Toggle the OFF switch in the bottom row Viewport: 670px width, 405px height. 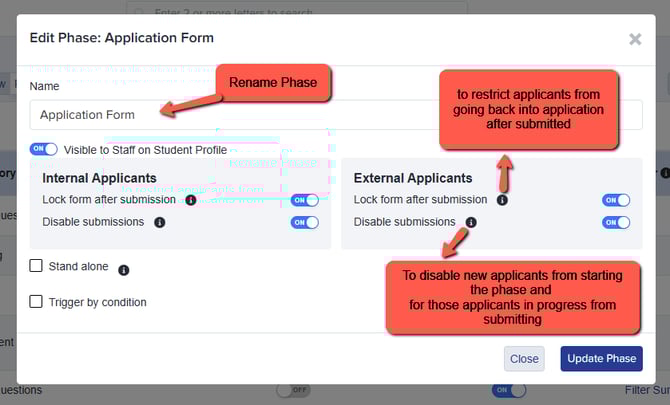(x=292, y=391)
